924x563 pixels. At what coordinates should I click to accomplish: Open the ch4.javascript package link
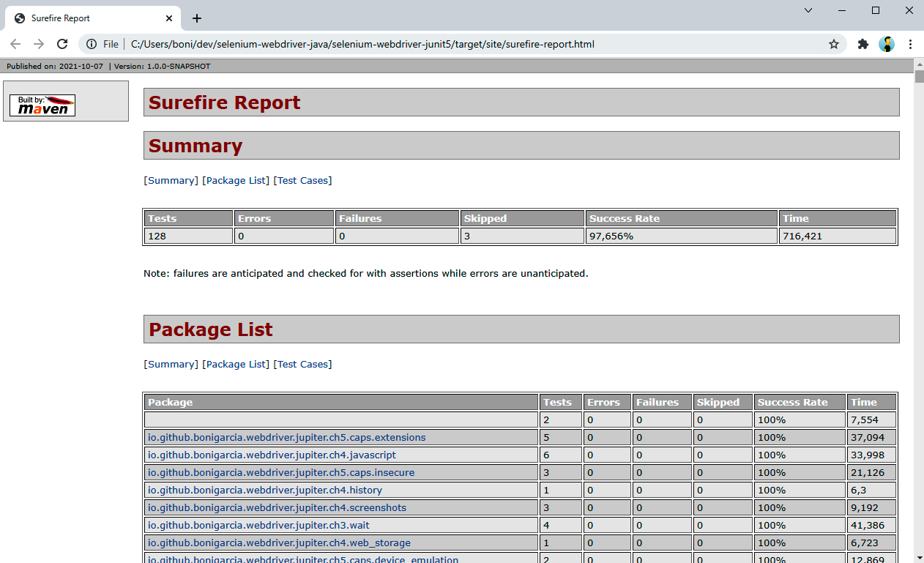click(x=272, y=455)
